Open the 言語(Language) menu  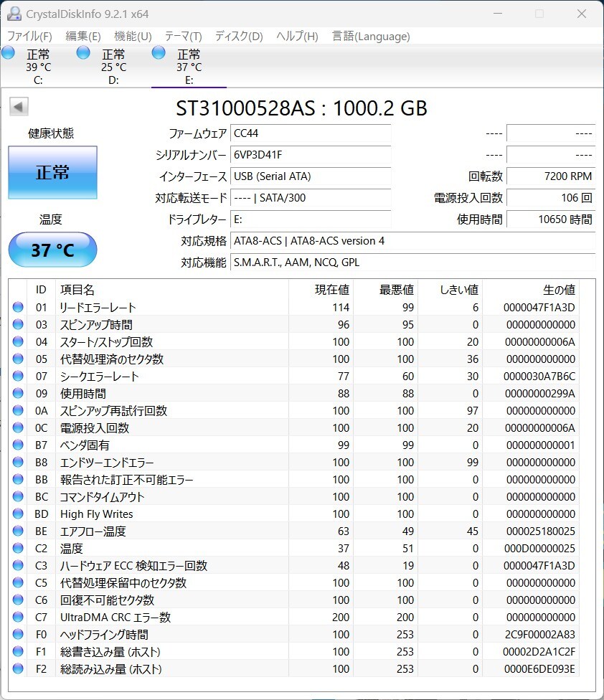tap(371, 36)
